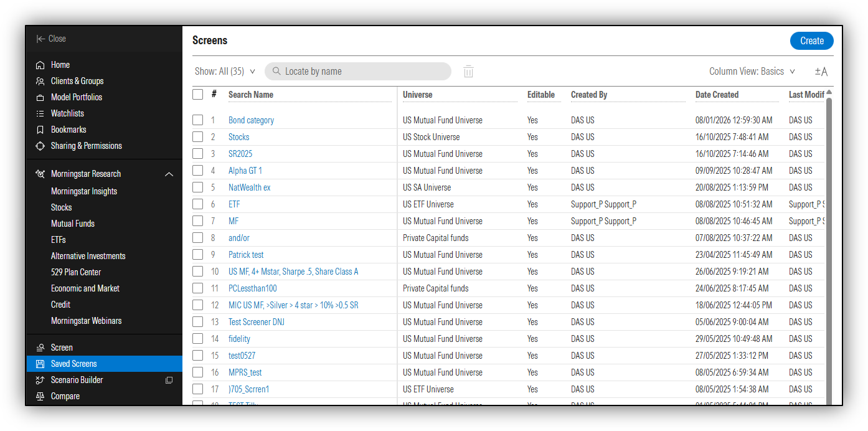The image size is (868, 431).
Task: Check the box for fidelity screen
Action: pyautogui.click(x=198, y=339)
